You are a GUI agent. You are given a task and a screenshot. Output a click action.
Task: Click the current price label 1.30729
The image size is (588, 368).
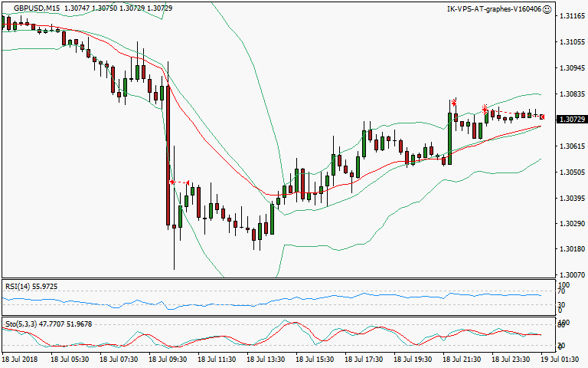point(572,120)
